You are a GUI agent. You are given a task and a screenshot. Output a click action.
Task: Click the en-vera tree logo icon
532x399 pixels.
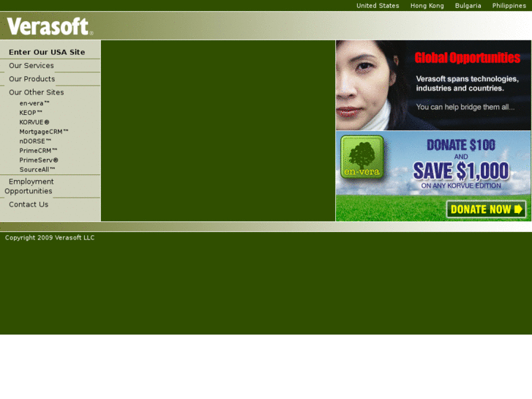point(362,157)
